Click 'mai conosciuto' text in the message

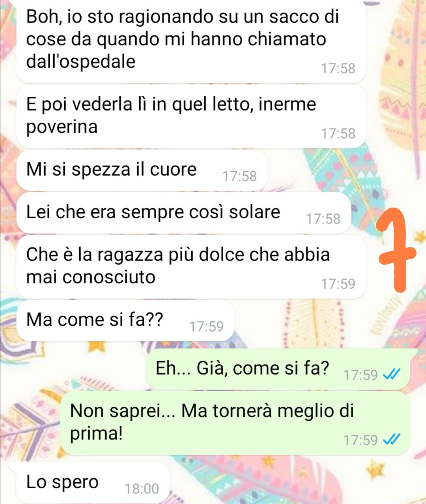pos(91,277)
